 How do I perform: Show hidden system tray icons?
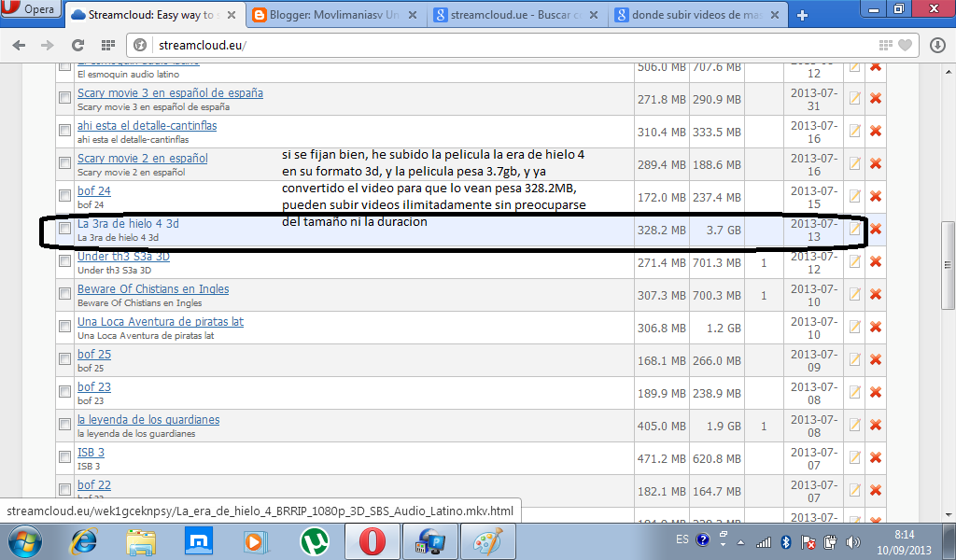(x=740, y=541)
